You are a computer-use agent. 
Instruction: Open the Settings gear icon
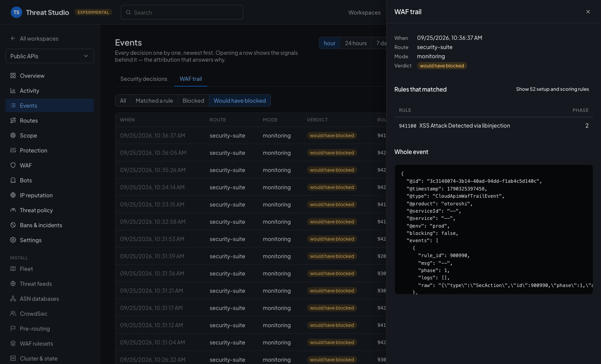click(13, 240)
